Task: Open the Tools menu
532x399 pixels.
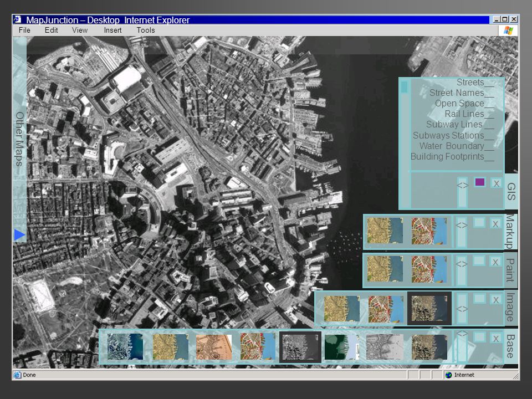Action: (x=146, y=30)
